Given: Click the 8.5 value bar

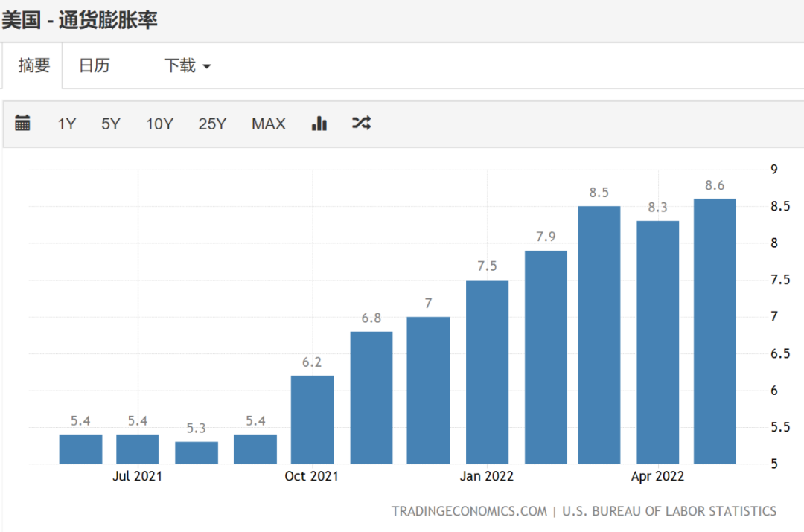Looking at the screenshot, I should 599,335.
